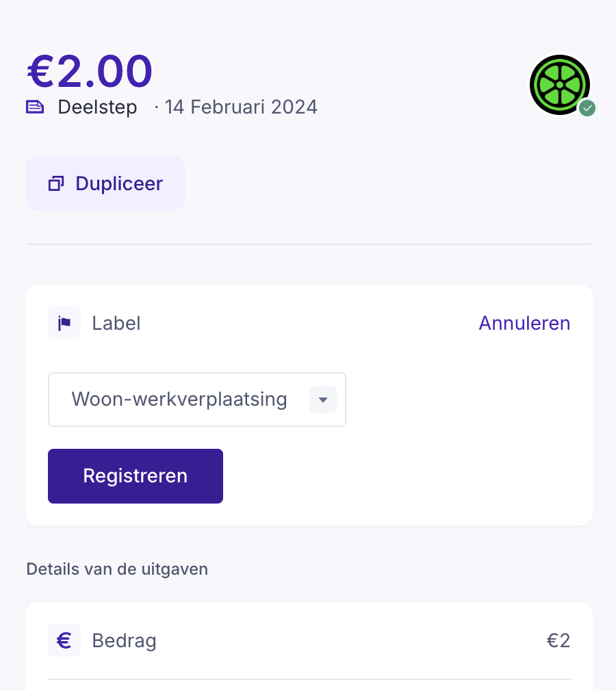Click empty space right of Registreren button
This screenshot has height=691, width=616.
[x=404, y=476]
